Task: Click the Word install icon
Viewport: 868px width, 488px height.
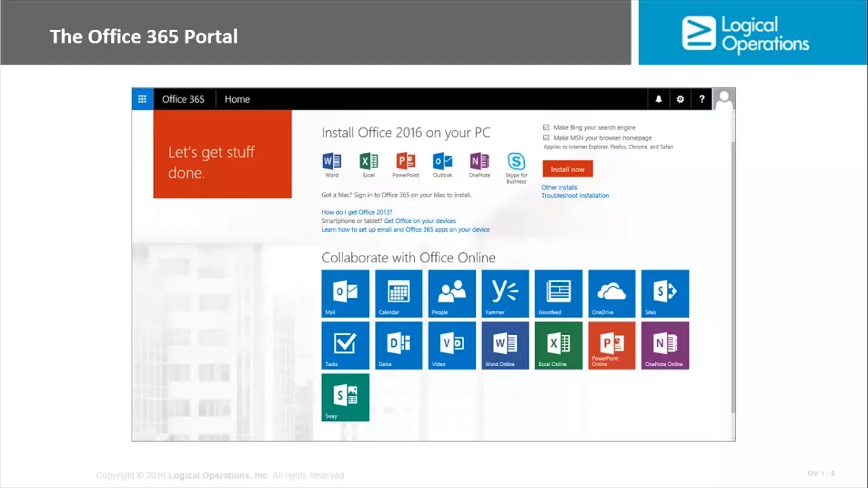Action: pyautogui.click(x=332, y=161)
